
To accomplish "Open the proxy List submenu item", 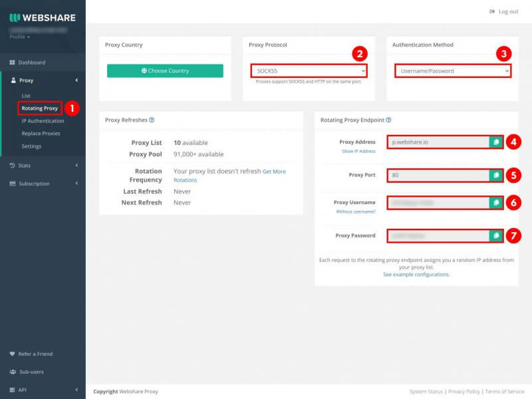I will (x=26, y=96).
